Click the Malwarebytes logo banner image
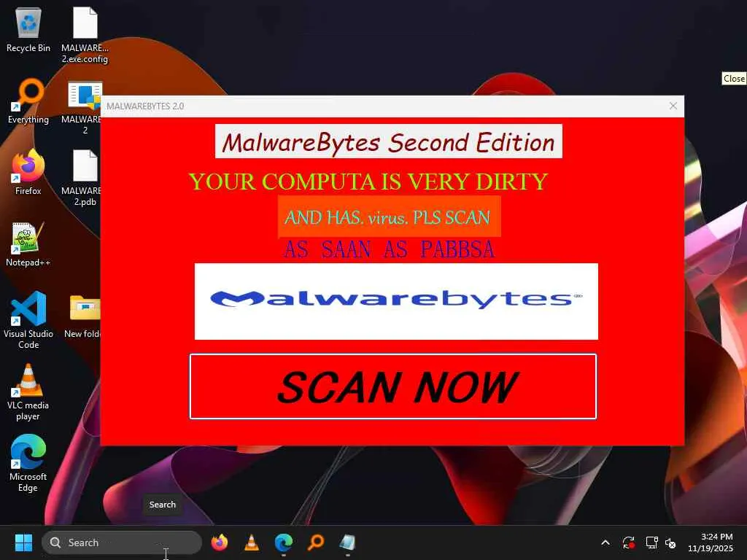747x560 pixels. 396,301
